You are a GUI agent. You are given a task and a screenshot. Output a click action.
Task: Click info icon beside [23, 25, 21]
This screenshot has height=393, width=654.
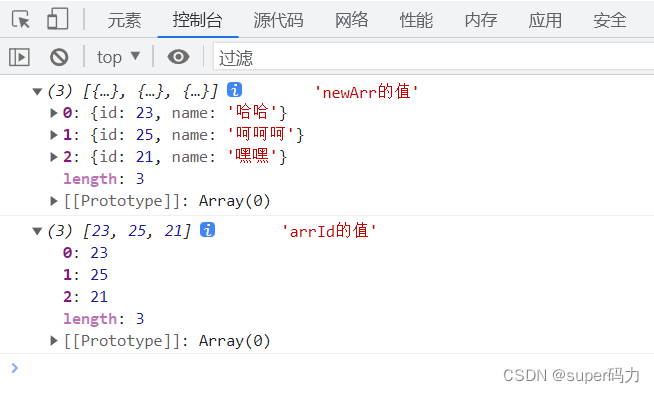pos(207,229)
